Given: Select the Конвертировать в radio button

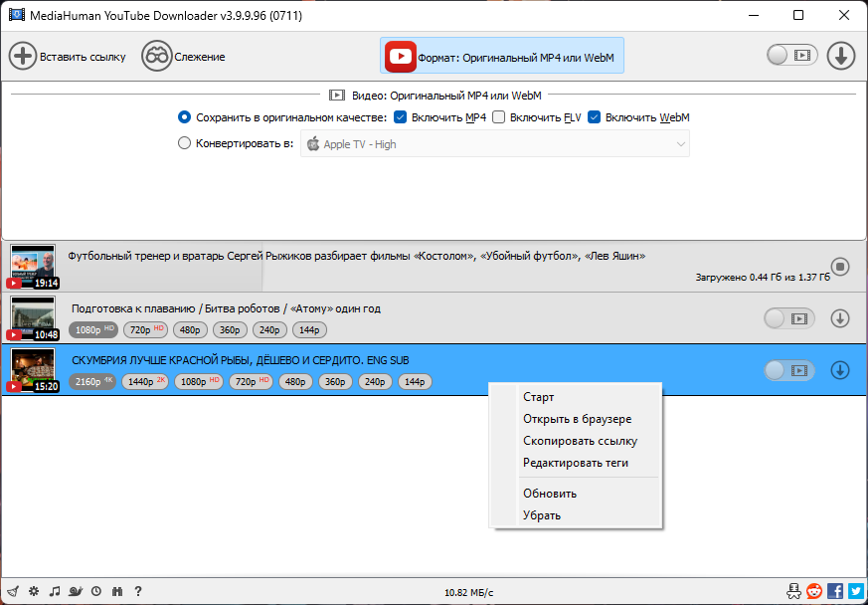Looking at the screenshot, I should 184,143.
